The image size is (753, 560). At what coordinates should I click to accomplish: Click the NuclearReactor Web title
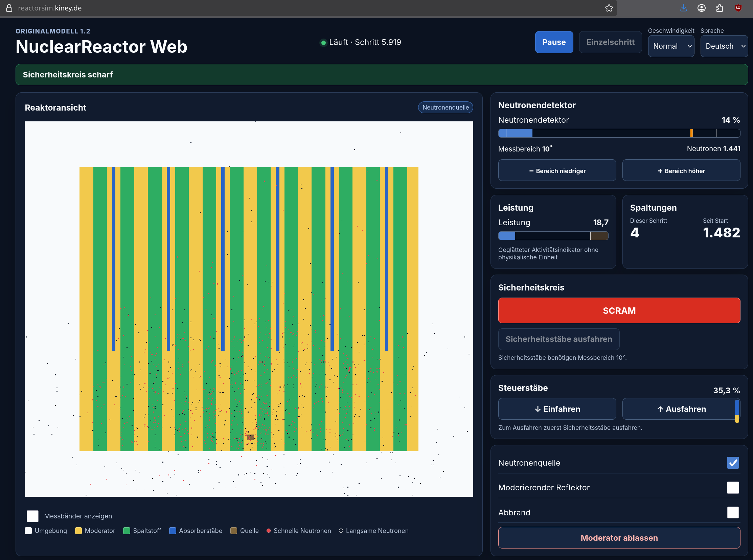[101, 46]
